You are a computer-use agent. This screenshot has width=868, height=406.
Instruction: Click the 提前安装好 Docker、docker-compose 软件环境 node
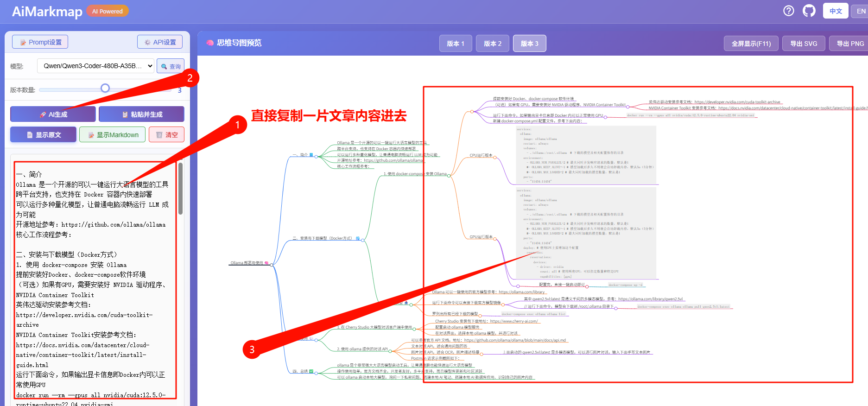533,99
